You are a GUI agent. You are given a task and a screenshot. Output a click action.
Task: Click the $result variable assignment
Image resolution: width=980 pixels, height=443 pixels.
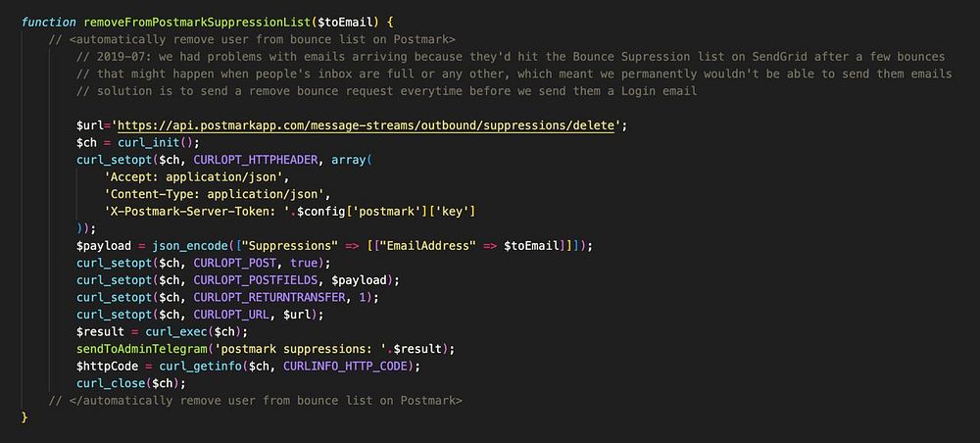(100, 332)
